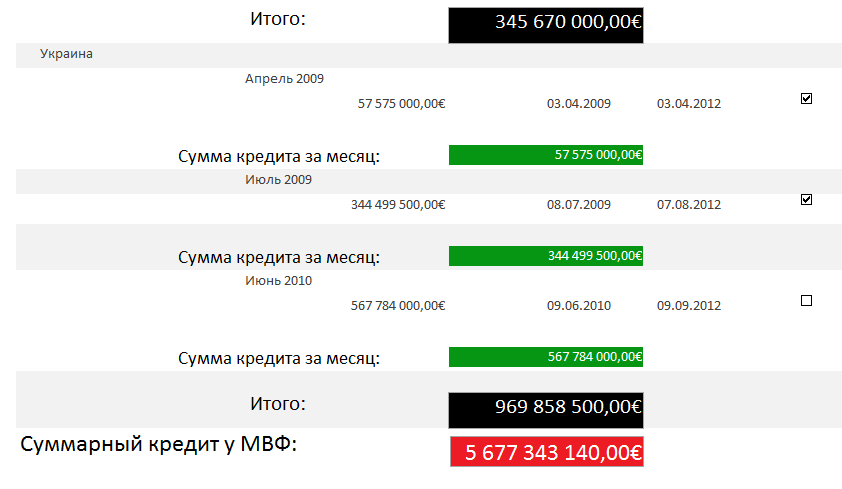
Task: Click the 57 575 000,00€ loan amount field
Action: pyautogui.click(x=401, y=104)
